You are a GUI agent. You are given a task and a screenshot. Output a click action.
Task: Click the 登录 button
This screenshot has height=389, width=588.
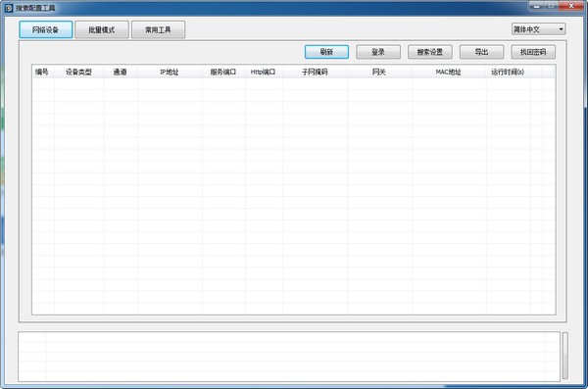378,52
